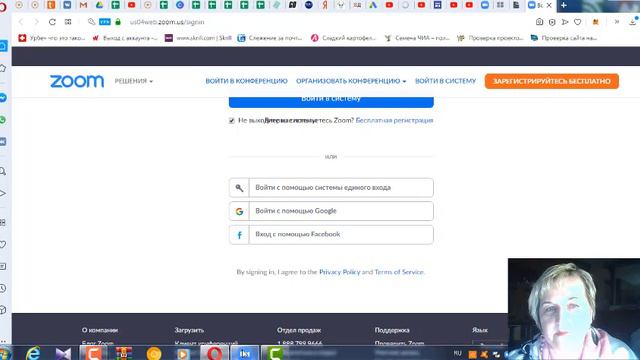Open the 'Проверка сайта на...' bookmark
640x360 pixels.
tap(564, 38)
